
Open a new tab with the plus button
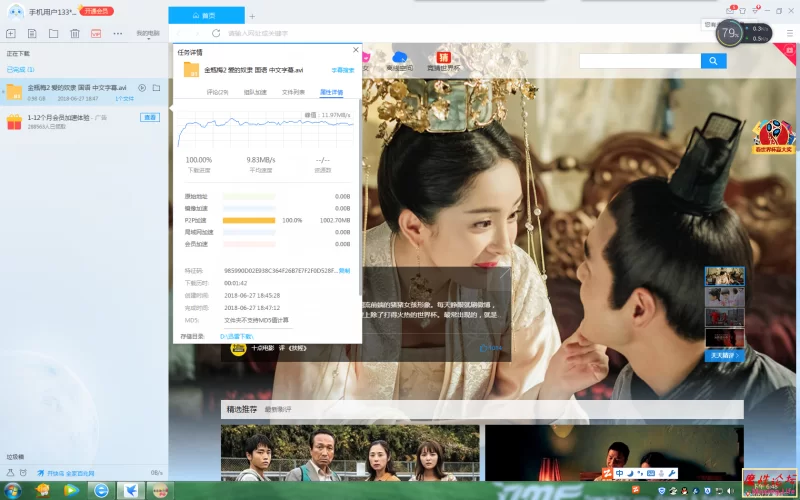click(252, 16)
